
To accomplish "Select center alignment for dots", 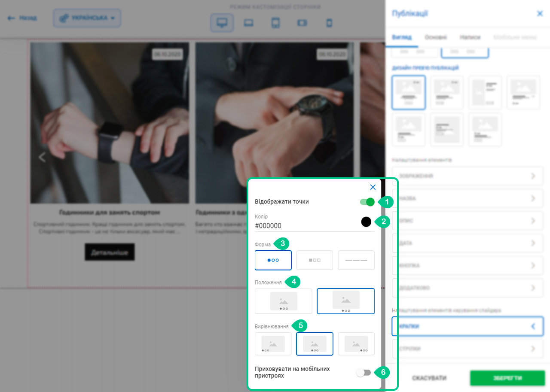I will coord(315,344).
